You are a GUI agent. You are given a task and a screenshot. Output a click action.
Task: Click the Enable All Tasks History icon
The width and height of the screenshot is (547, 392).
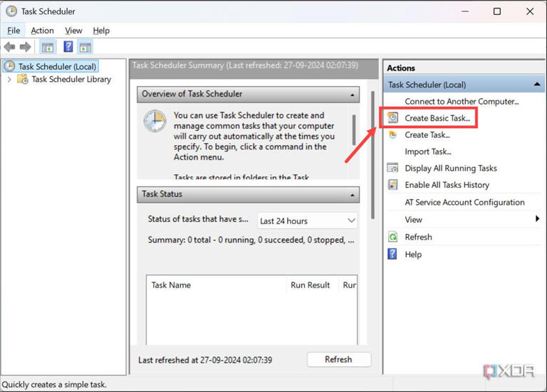392,185
